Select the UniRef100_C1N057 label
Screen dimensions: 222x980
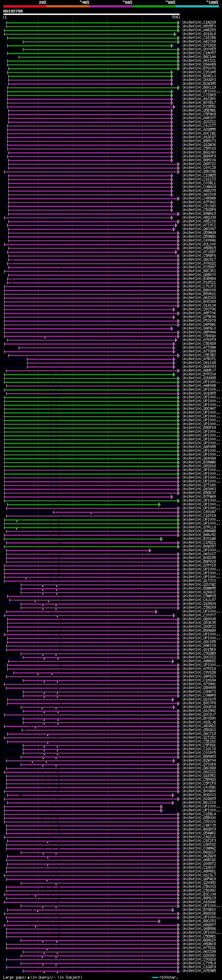coord(199,53)
